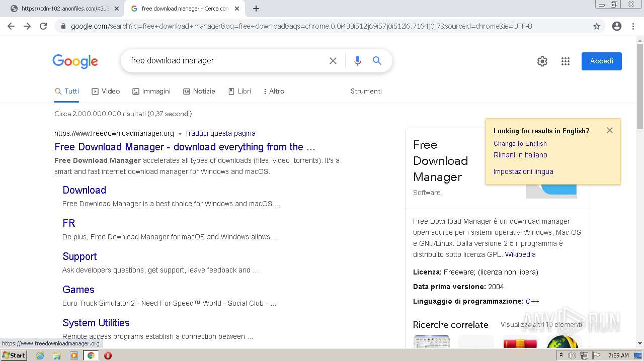Open the Support sitelink
Screen dimensions: 644x362
[79, 256]
